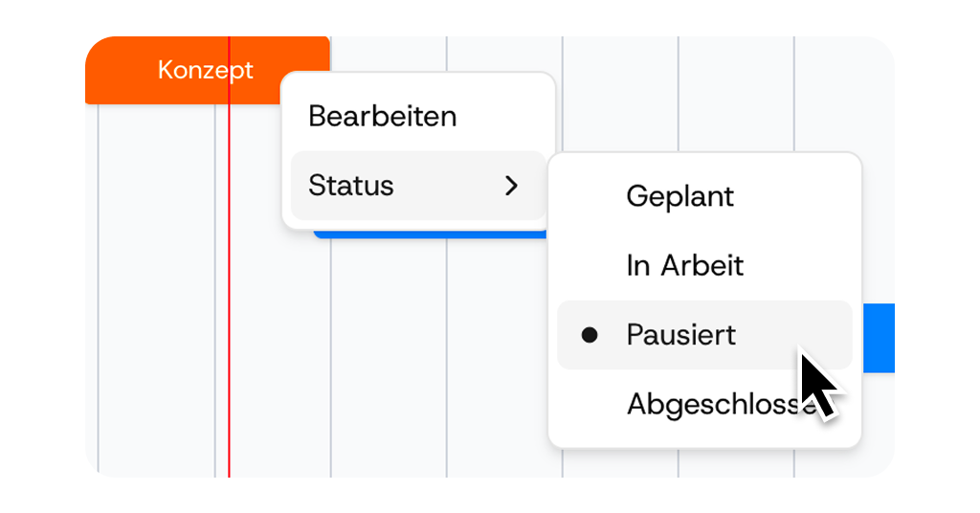Select the blue task bar at right edge
Viewport: 980px width, 513px height.
tap(879, 337)
